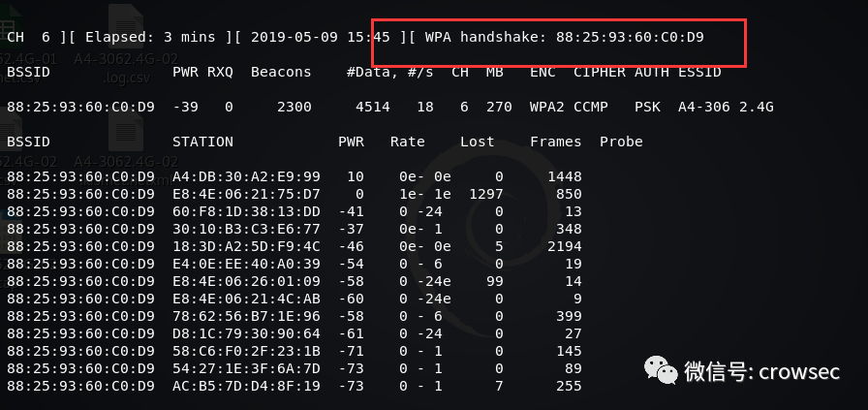Select station MAC A4:DB:30:A2:E9:99
This screenshot has height=410, width=868.
[x=246, y=176]
